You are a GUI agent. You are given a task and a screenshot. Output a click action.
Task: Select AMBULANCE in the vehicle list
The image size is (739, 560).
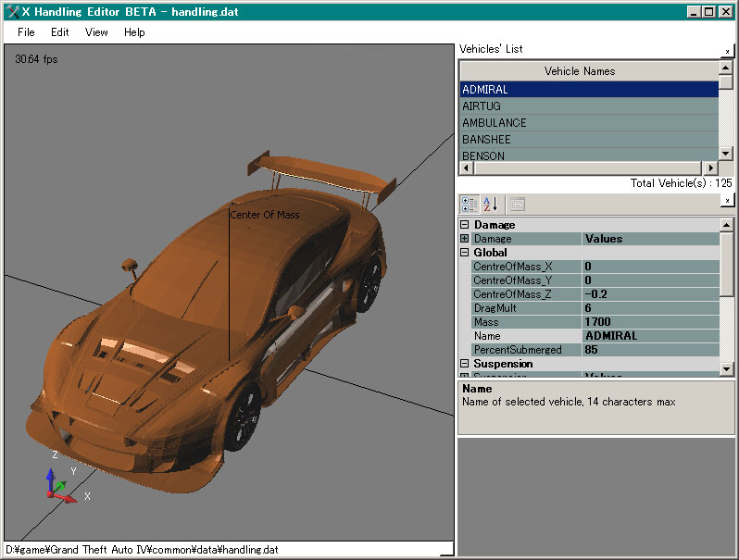click(x=589, y=122)
